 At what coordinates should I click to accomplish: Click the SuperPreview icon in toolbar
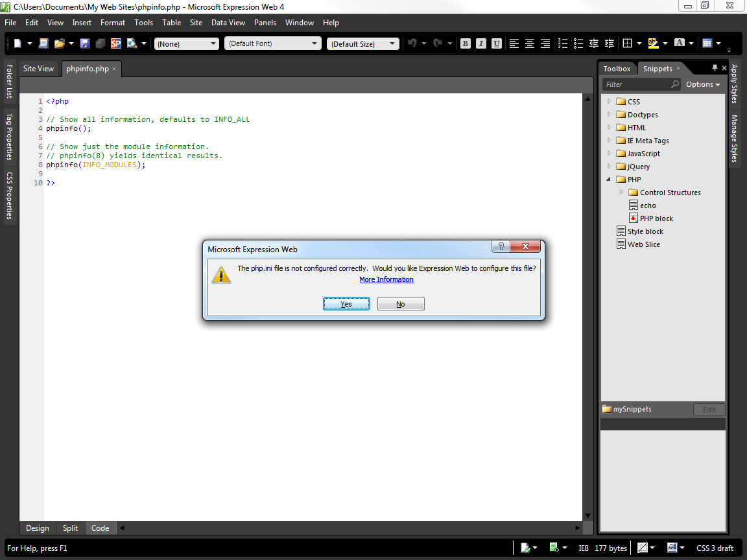(x=116, y=43)
